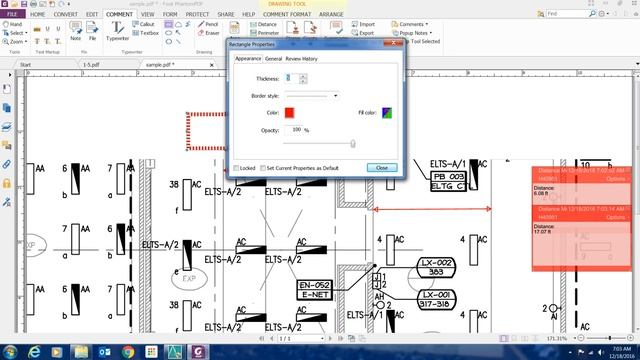Open the pages panel in sidebar
Image resolution: width=640 pixels, height=360 pixels.
(7, 108)
